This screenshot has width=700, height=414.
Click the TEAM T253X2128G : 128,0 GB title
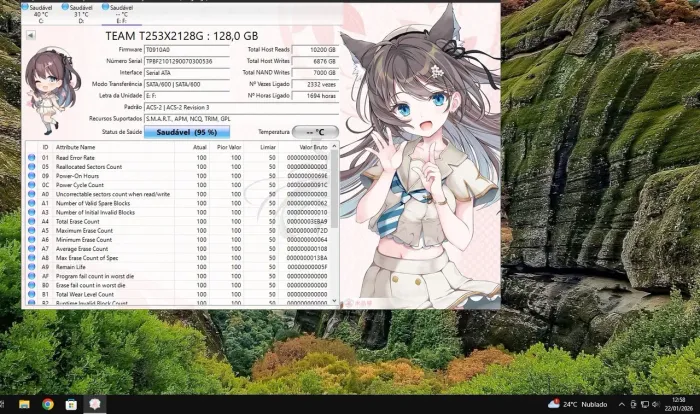click(182, 36)
